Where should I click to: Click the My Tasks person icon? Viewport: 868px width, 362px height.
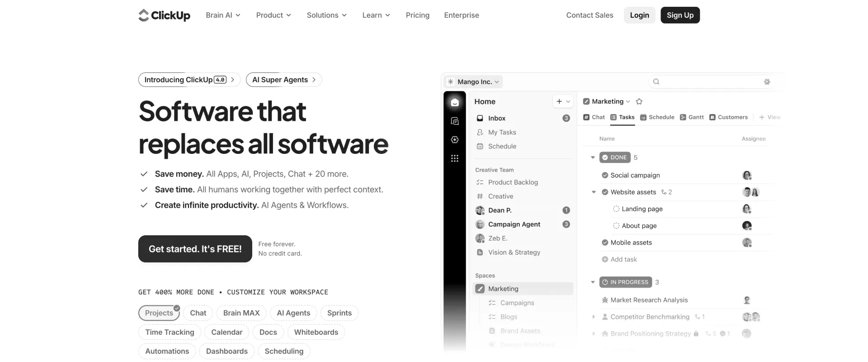pyautogui.click(x=480, y=132)
